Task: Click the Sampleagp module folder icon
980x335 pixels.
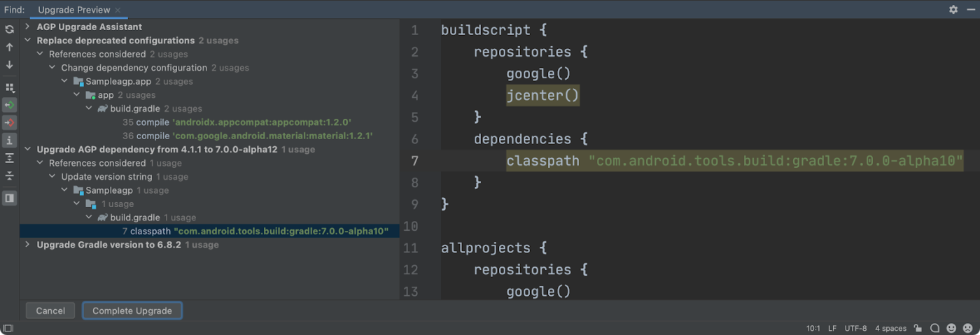Action: pyautogui.click(x=78, y=190)
